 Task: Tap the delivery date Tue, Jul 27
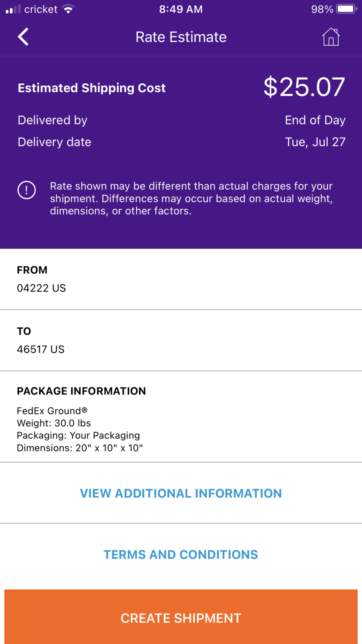[x=315, y=142]
